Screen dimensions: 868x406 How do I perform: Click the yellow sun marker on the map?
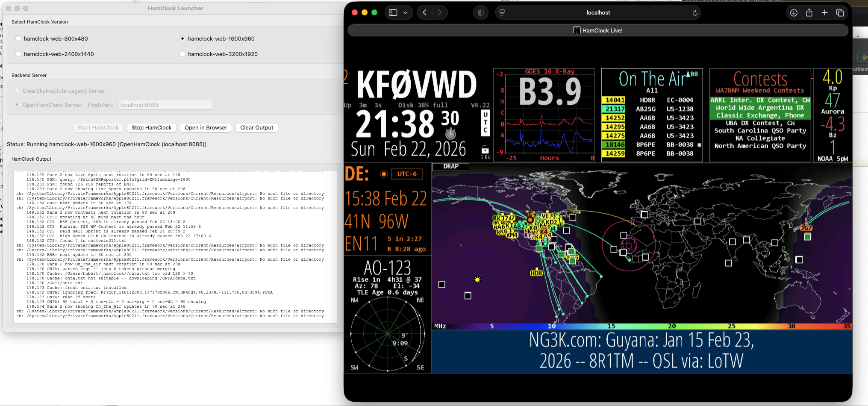pyautogui.click(x=477, y=279)
